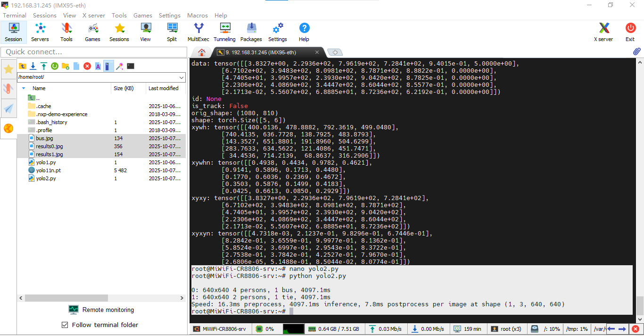Image resolution: width=644 pixels, height=336 pixels.
Task: Go to parent folder in SFTP toolbar
Action: click(22, 66)
